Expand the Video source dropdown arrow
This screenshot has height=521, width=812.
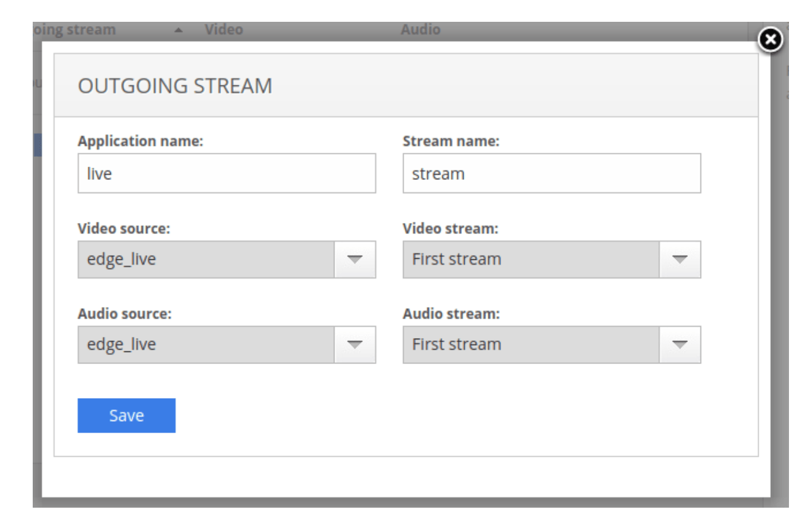pos(354,260)
